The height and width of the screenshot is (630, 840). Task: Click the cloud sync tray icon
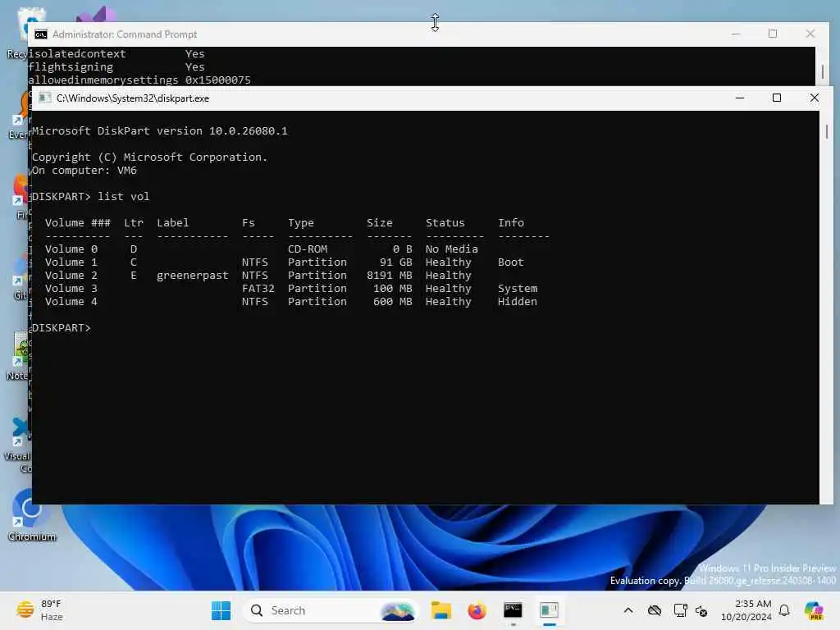point(654,610)
